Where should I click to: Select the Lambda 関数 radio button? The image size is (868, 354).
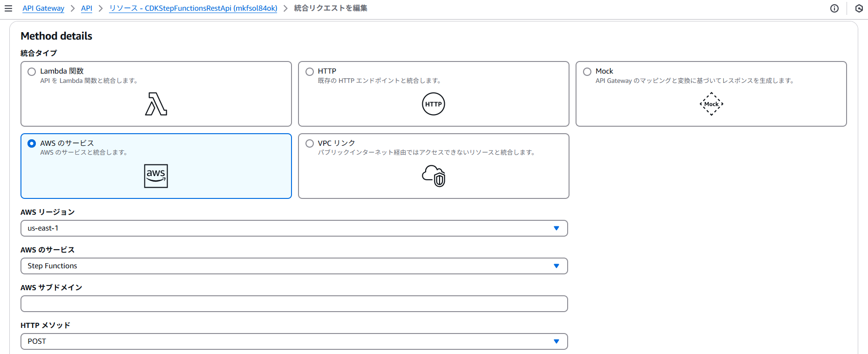pos(32,72)
